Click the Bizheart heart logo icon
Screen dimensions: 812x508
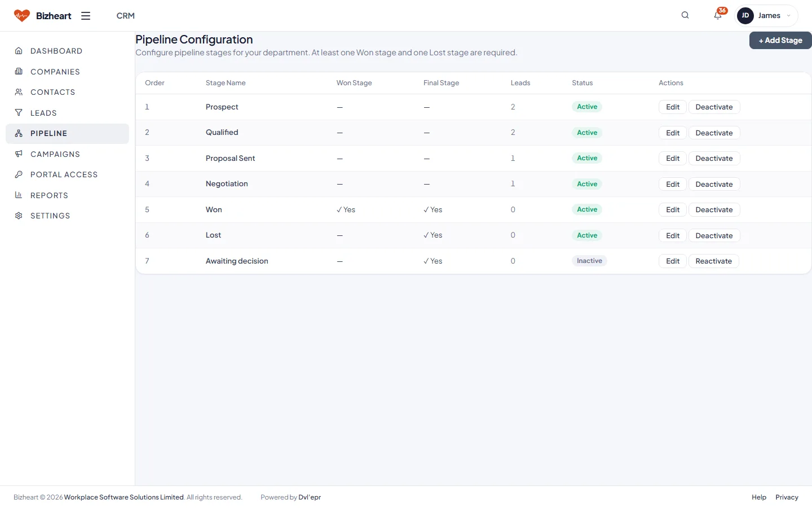pyautogui.click(x=21, y=16)
